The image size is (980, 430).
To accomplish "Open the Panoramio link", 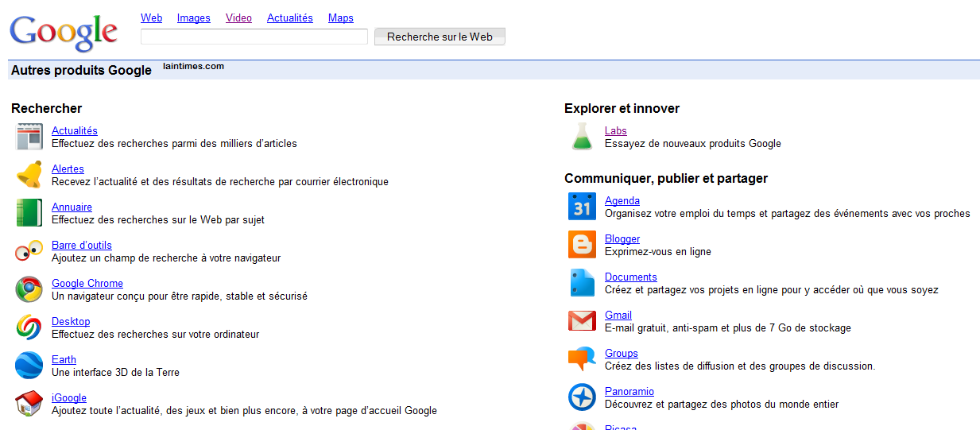I will (x=629, y=391).
